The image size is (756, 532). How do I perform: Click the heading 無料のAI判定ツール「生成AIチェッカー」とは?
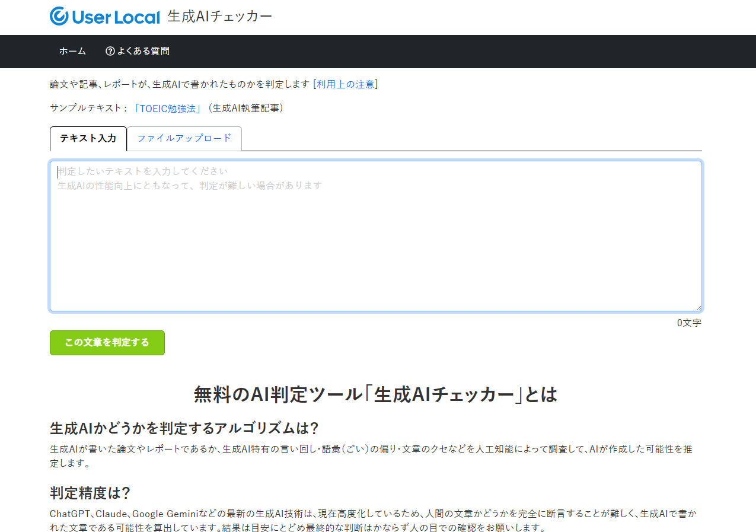pos(376,394)
